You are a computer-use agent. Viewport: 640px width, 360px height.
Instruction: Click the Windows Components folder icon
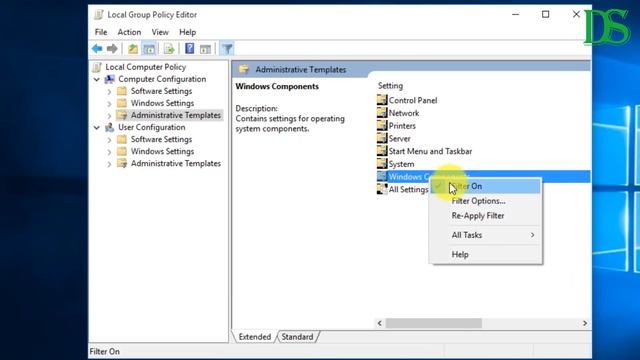pos(382,176)
